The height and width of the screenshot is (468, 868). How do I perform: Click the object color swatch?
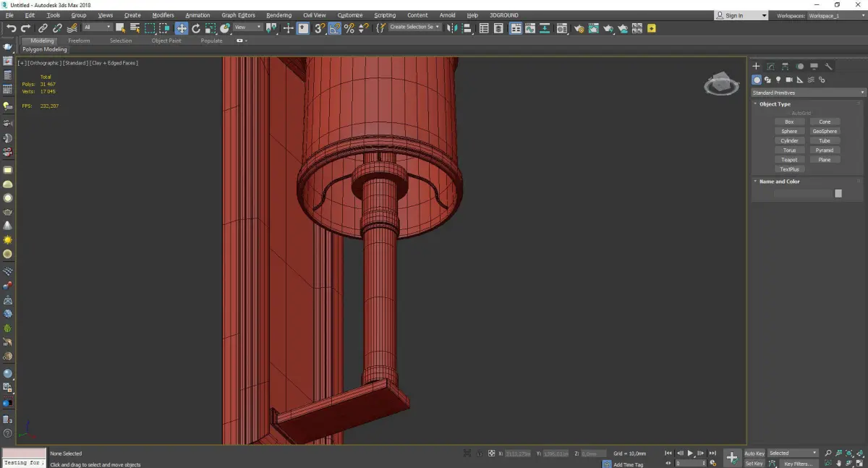tap(838, 193)
